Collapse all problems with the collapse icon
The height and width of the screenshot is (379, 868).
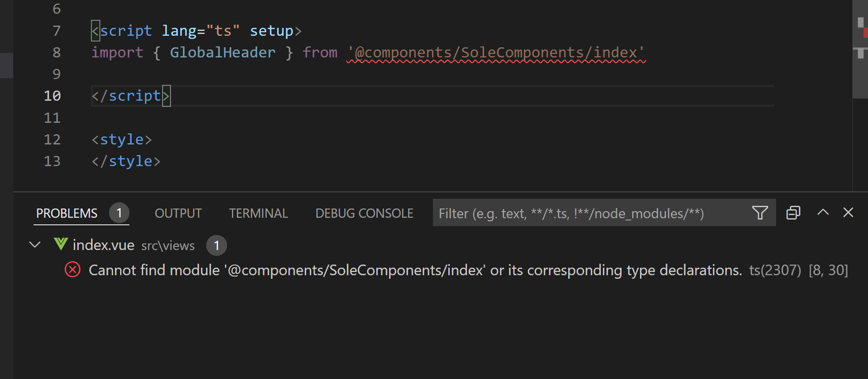[x=793, y=213]
